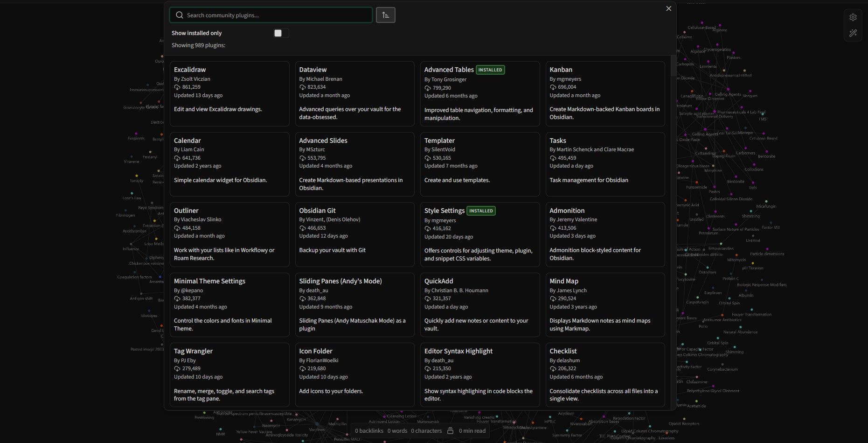This screenshot has height=443, width=868.
Task: Click the reading-time icon in the status bar
Action: click(x=449, y=430)
